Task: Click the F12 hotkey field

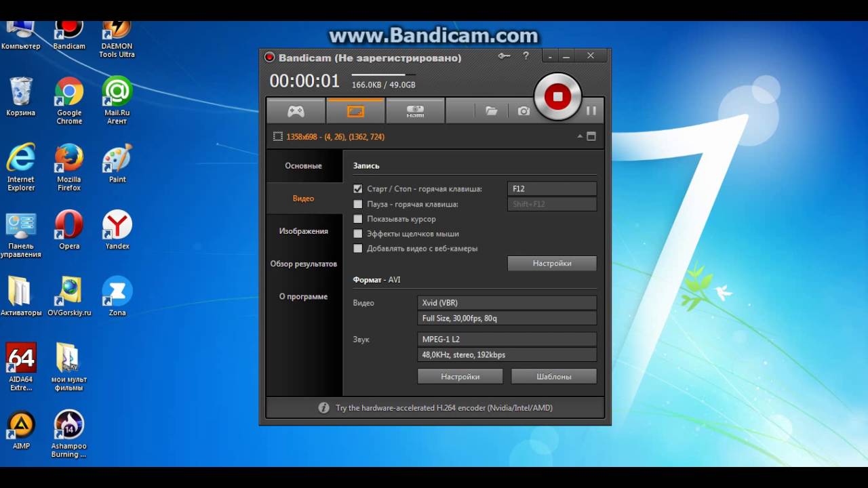Action: click(552, 189)
